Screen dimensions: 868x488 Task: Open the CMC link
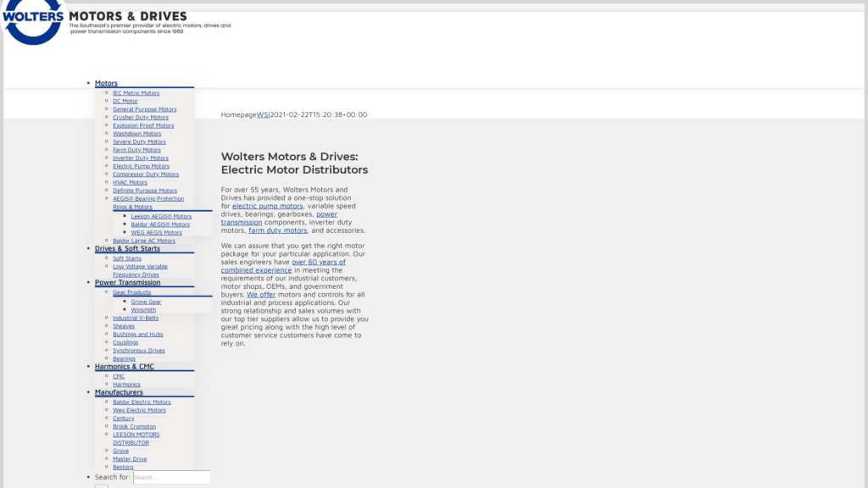click(x=119, y=376)
